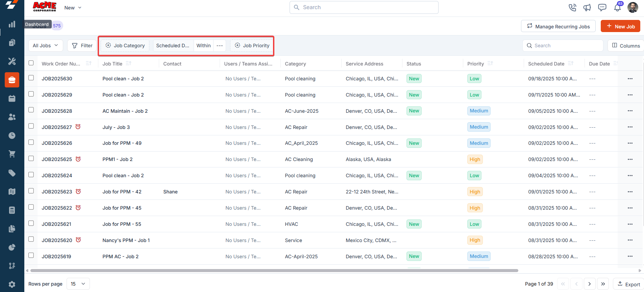Open the Jobs briefcase sidebar icon

coord(12,80)
